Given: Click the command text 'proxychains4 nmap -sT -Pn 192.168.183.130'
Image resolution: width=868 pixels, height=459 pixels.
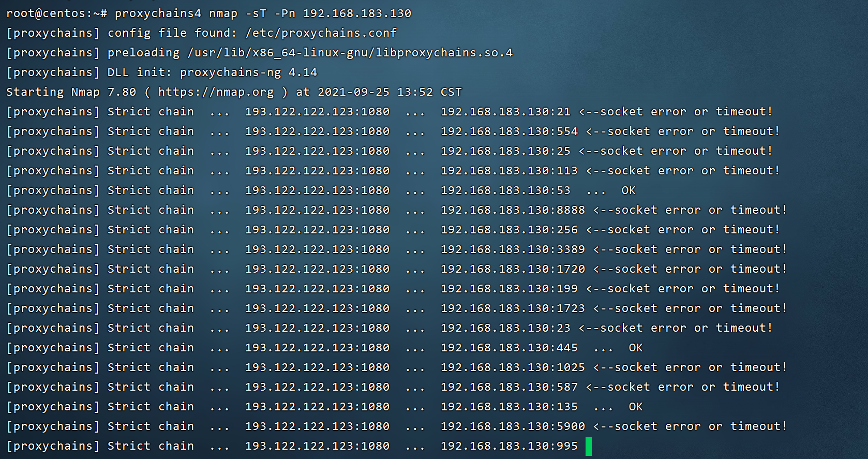Looking at the screenshot, I should 263,13.
